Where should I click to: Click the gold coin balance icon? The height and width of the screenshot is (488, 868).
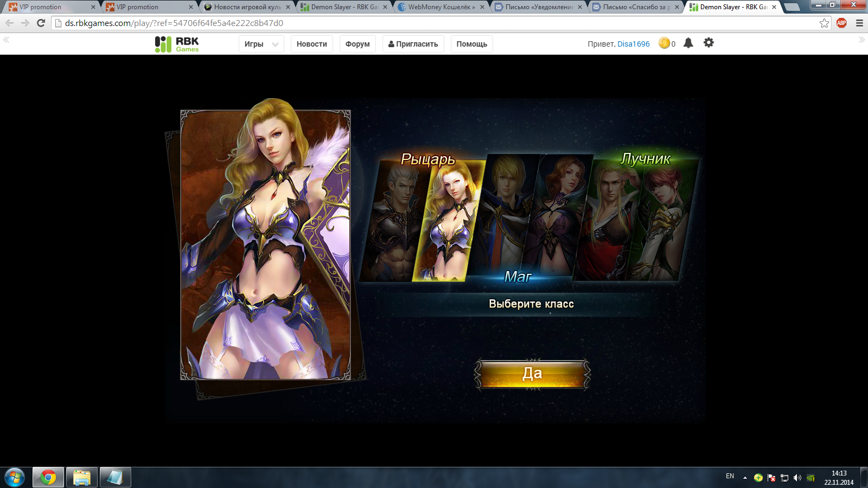tap(664, 43)
